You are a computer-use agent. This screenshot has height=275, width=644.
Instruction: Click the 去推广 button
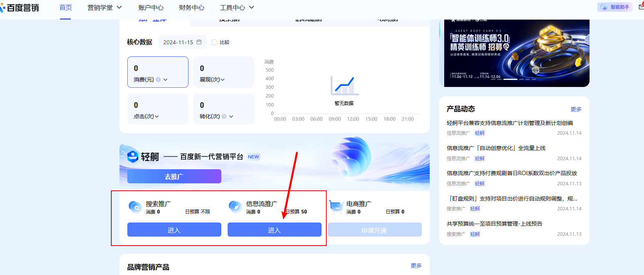[174, 176]
